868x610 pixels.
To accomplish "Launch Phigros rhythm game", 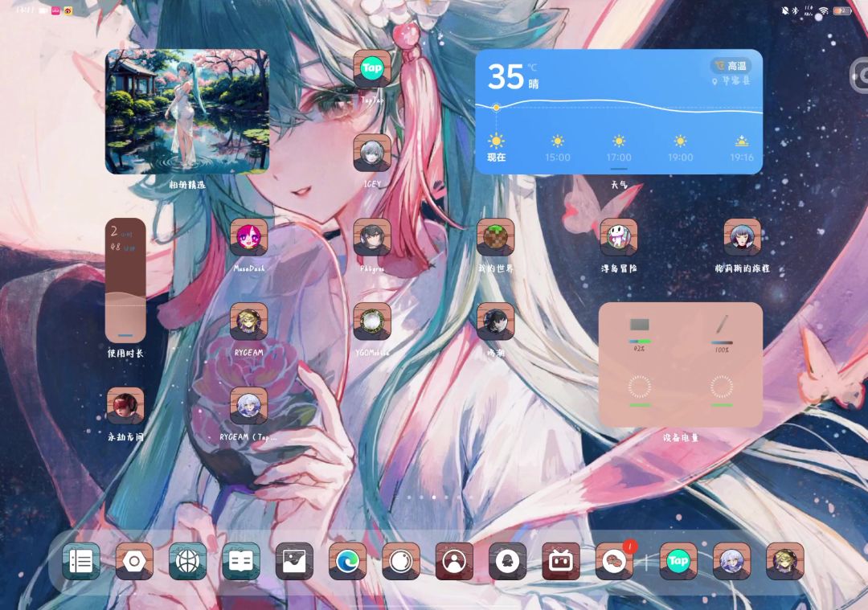I will (x=372, y=237).
